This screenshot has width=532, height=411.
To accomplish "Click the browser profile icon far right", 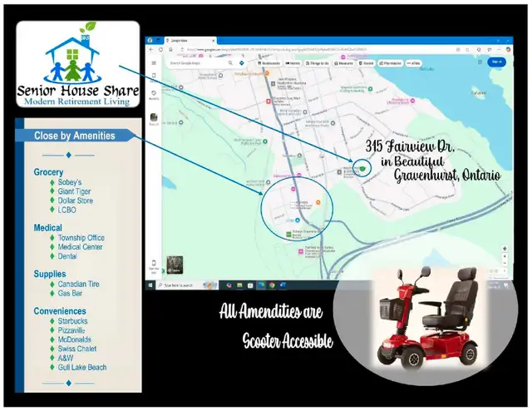I will tap(508, 50).
